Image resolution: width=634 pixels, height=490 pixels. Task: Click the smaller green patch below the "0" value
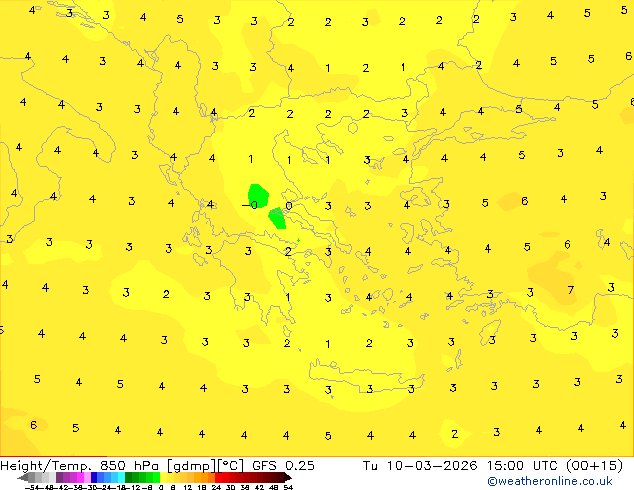(x=277, y=218)
